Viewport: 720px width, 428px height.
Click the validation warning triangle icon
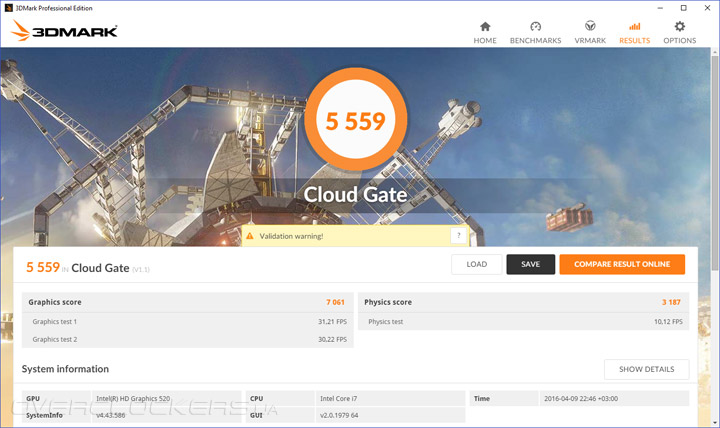pos(250,236)
